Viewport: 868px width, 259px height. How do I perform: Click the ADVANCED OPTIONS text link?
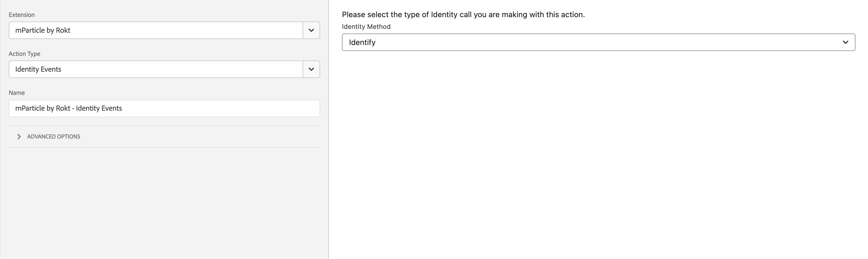pyautogui.click(x=53, y=136)
